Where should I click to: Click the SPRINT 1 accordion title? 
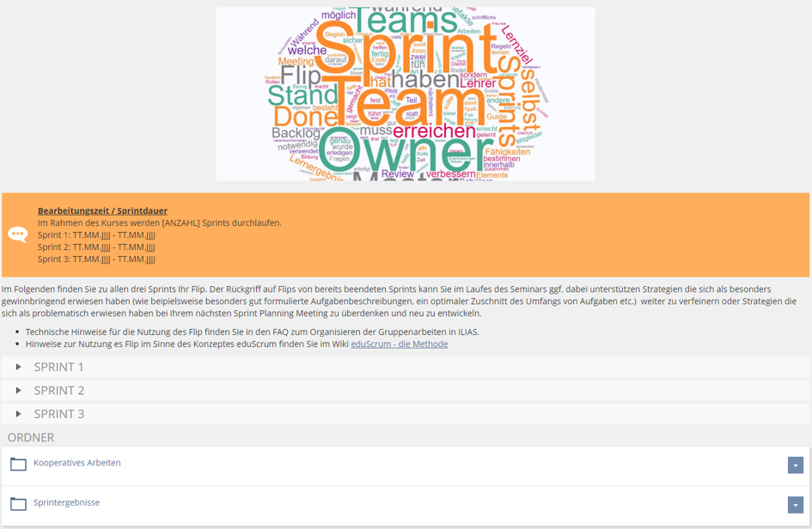[59, 368]
